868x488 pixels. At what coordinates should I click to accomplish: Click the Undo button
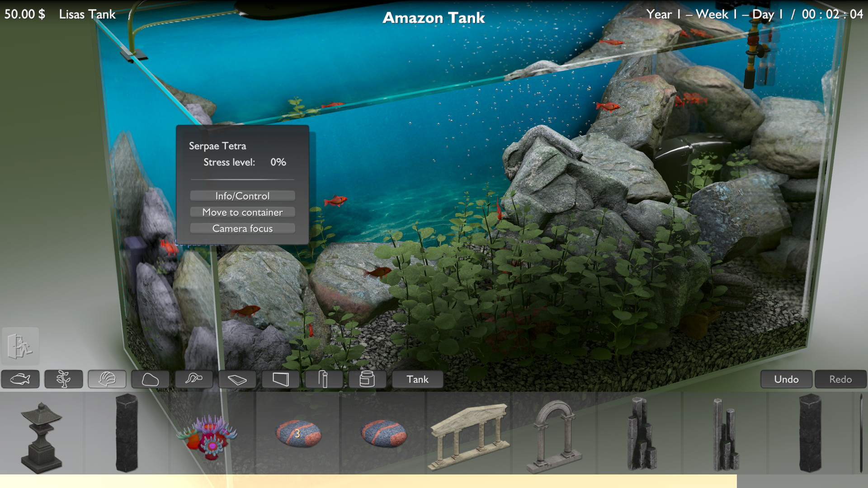pyautogui.click(x=786, y=379)
